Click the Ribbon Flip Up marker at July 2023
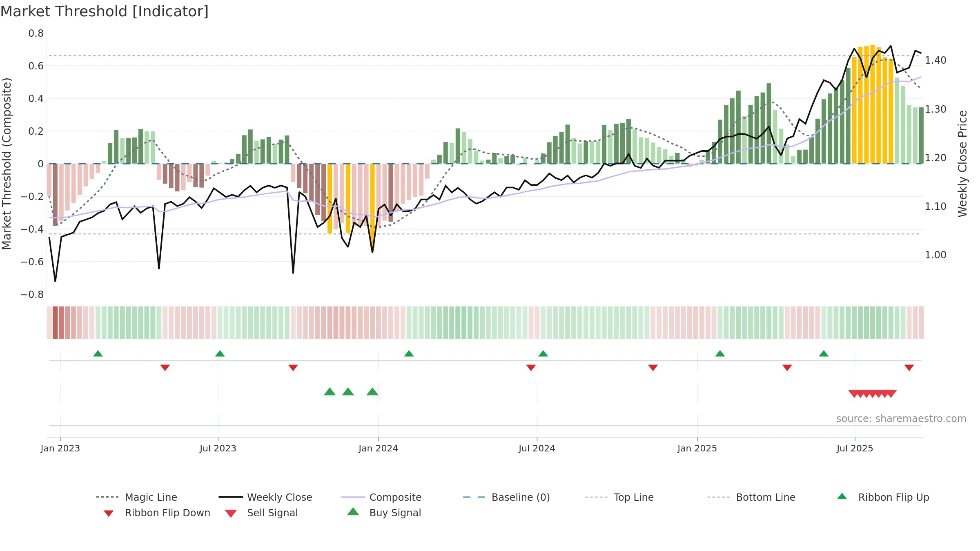 pyautogui.click(x=220, y=353)
